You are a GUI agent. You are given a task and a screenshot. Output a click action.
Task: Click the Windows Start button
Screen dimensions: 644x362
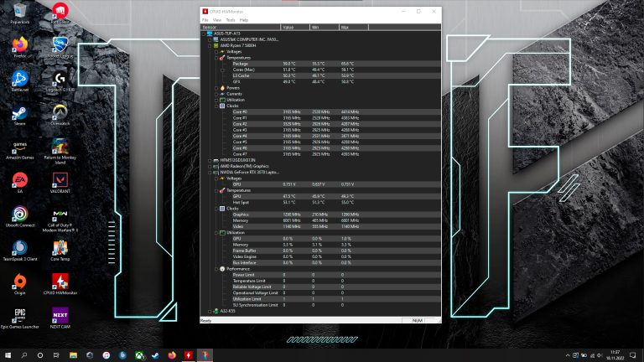(8, 355)
